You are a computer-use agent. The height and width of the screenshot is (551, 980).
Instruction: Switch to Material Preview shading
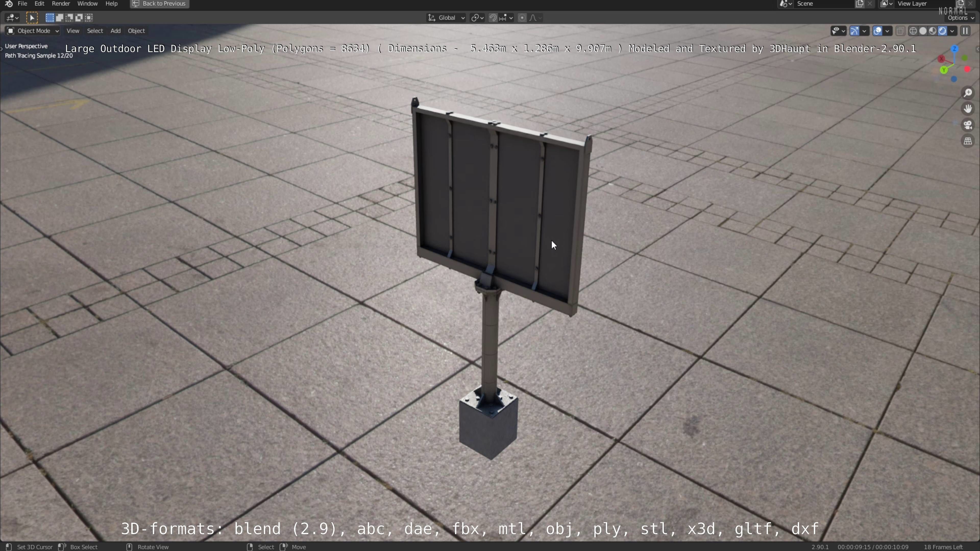coord(933,31)
